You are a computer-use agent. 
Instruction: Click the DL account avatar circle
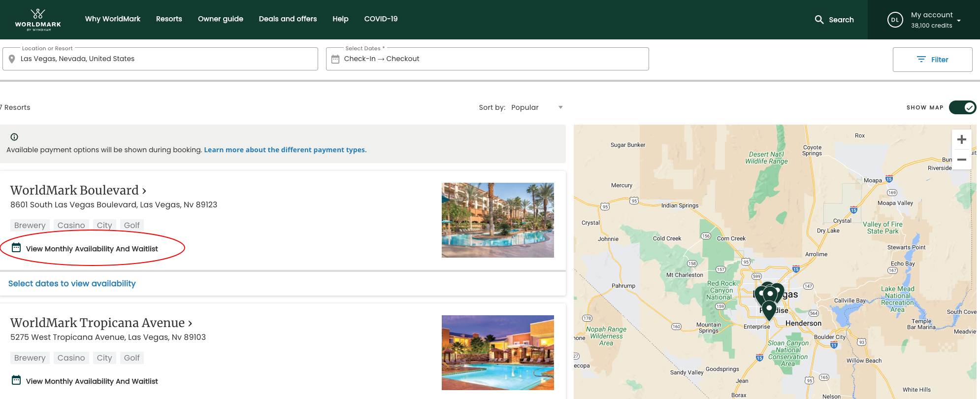coord(895,20)
